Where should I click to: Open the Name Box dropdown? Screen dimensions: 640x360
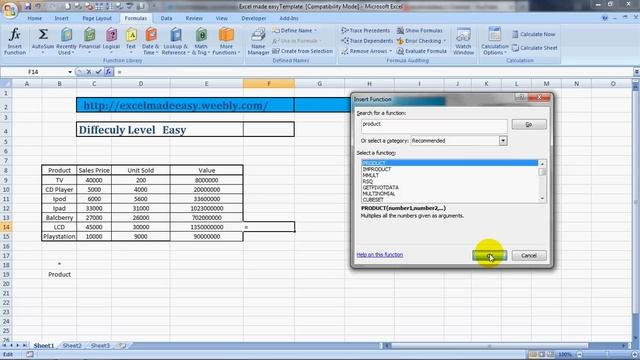click(x=70, y=72)
